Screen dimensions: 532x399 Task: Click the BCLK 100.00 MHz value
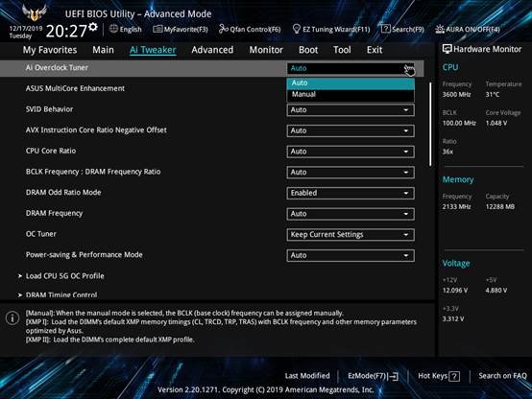pos(459,123)
